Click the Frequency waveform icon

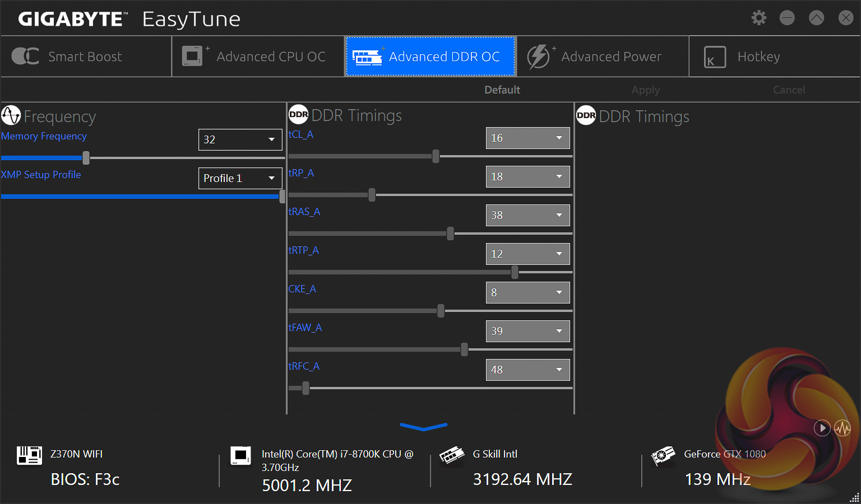point(11,115)
